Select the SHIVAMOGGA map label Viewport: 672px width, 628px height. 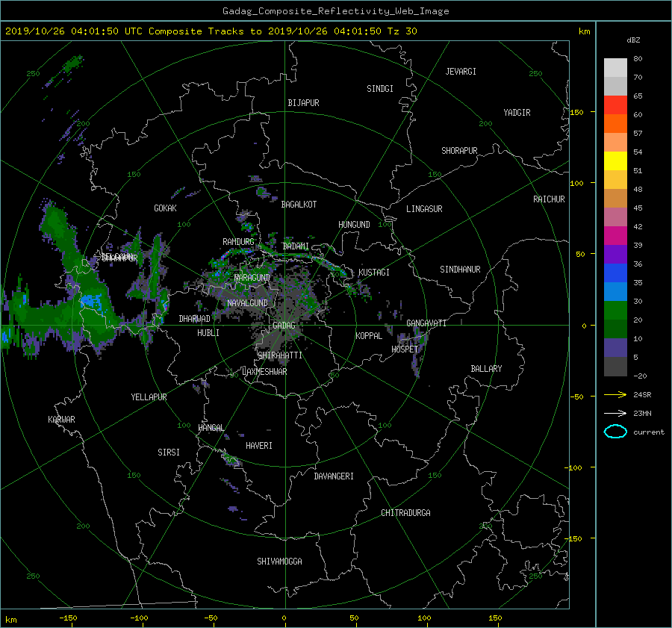(279, 562)
